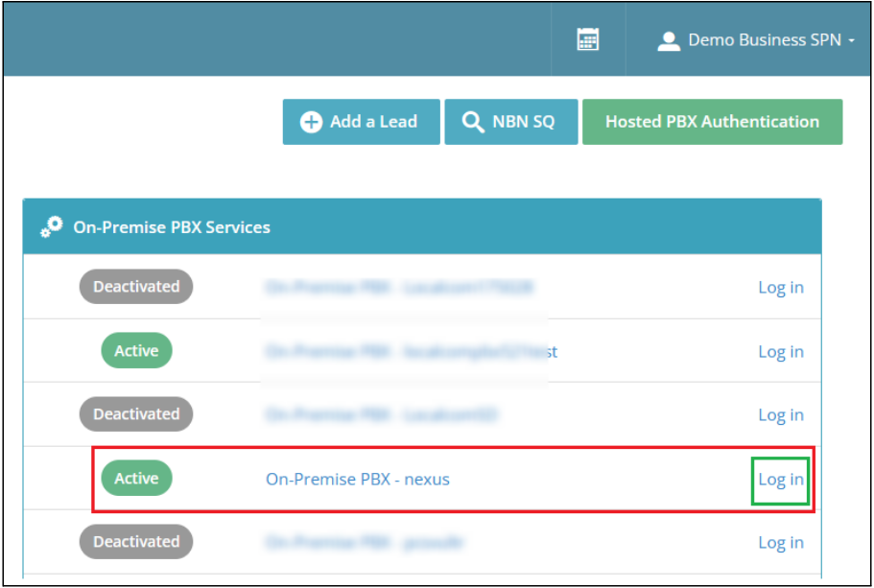Click Log in on the second row Active service

coord(780,351)
